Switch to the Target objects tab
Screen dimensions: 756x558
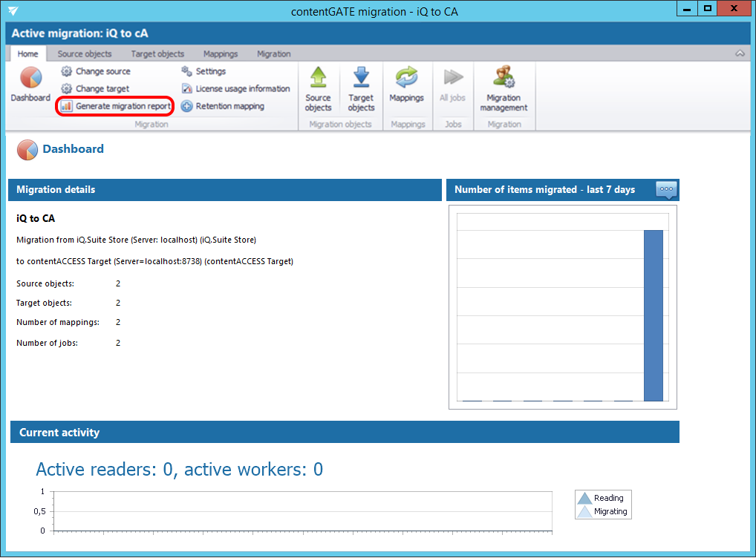click(x=157, y=54)
